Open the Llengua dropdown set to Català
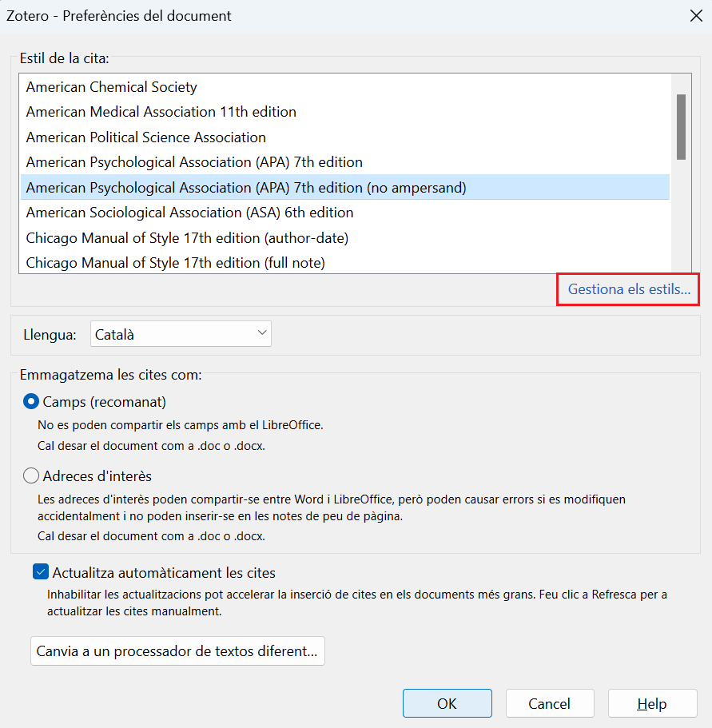Viewport: 712px width, 728px height. point(181,334)
